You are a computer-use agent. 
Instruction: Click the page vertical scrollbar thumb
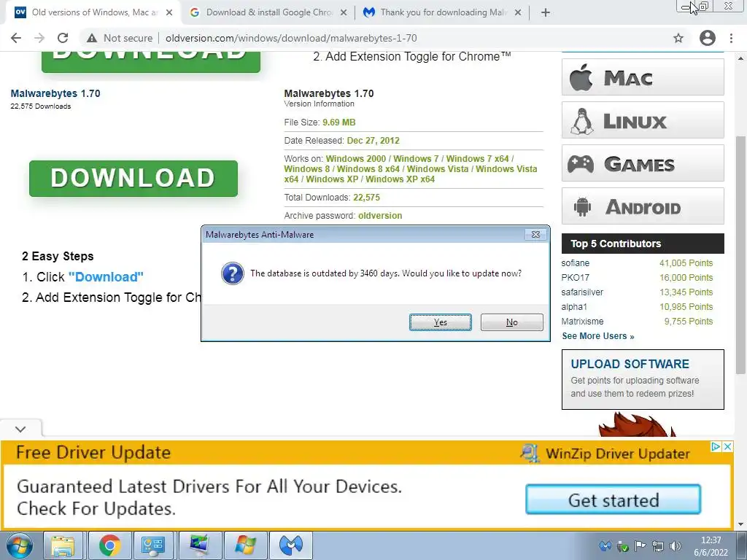pyautogui.click(x=740, y=254)
